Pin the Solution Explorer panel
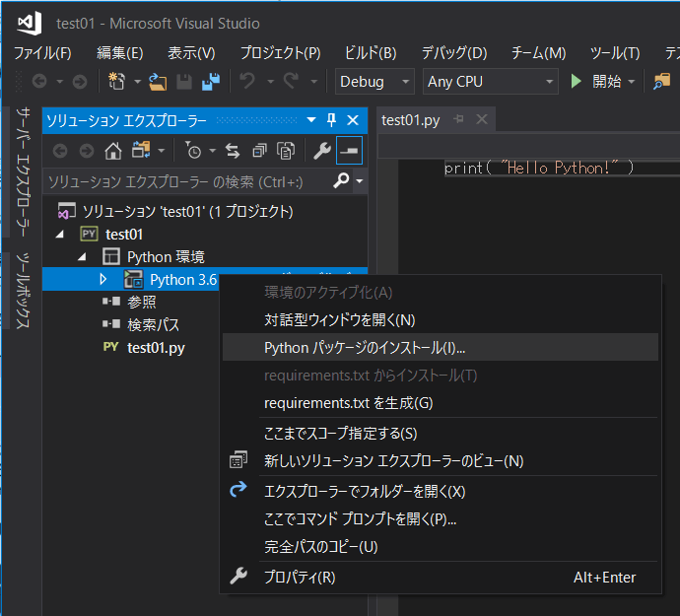This screenshot has height=616, width=680. point(331,119)
